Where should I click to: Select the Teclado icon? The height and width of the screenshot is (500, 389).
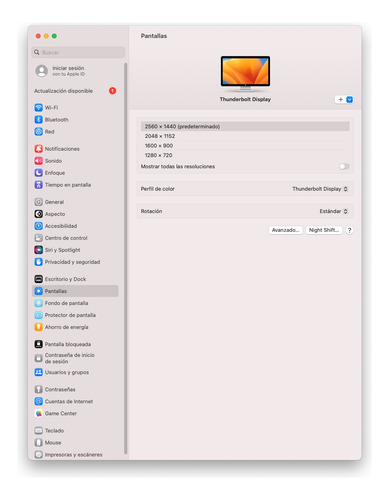coord(39,431)
